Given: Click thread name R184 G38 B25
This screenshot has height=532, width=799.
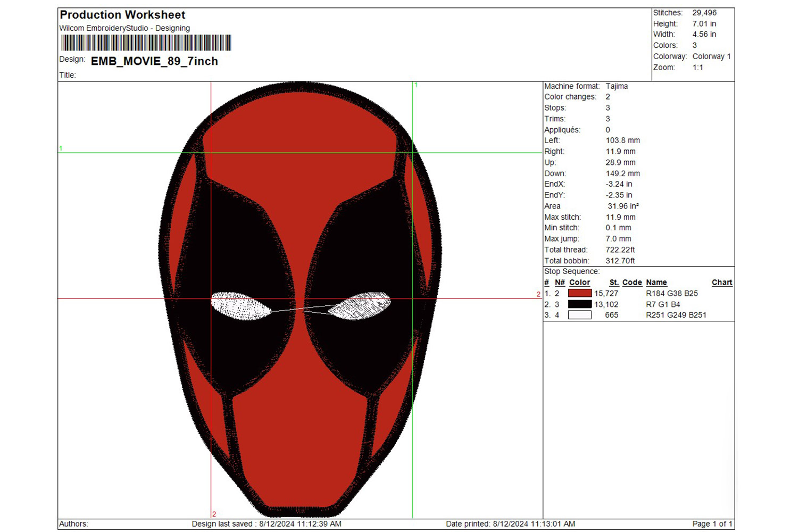Looking at the screenshot, I should [x=672, y=293].
